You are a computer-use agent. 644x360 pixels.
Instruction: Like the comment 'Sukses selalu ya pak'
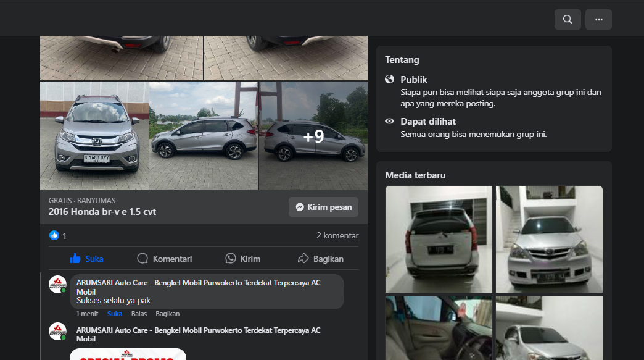(x=115, y=314)
